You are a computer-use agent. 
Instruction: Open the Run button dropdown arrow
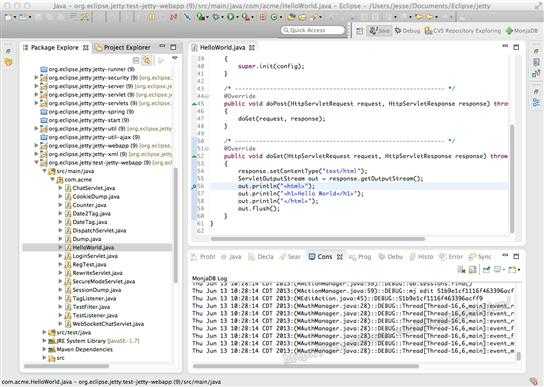tap(237, 17)
